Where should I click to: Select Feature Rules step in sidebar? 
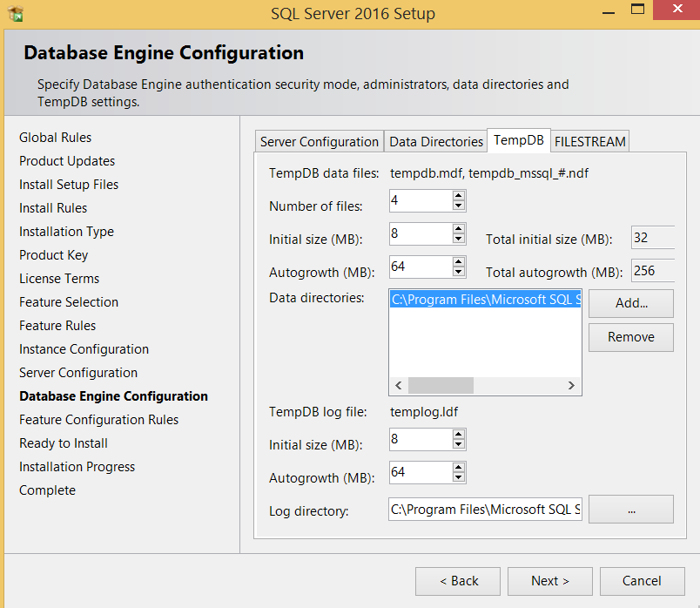click(x=57, y=326)
